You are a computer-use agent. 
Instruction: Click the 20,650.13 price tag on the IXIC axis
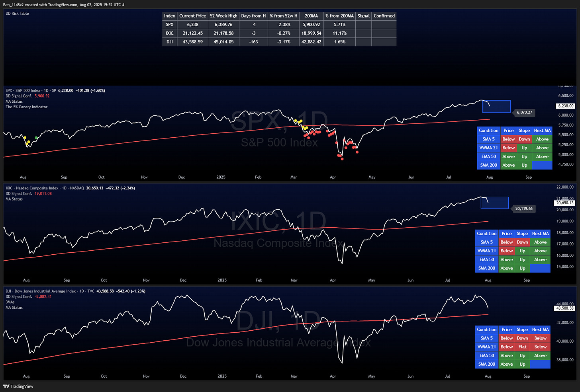pos(565,203)
